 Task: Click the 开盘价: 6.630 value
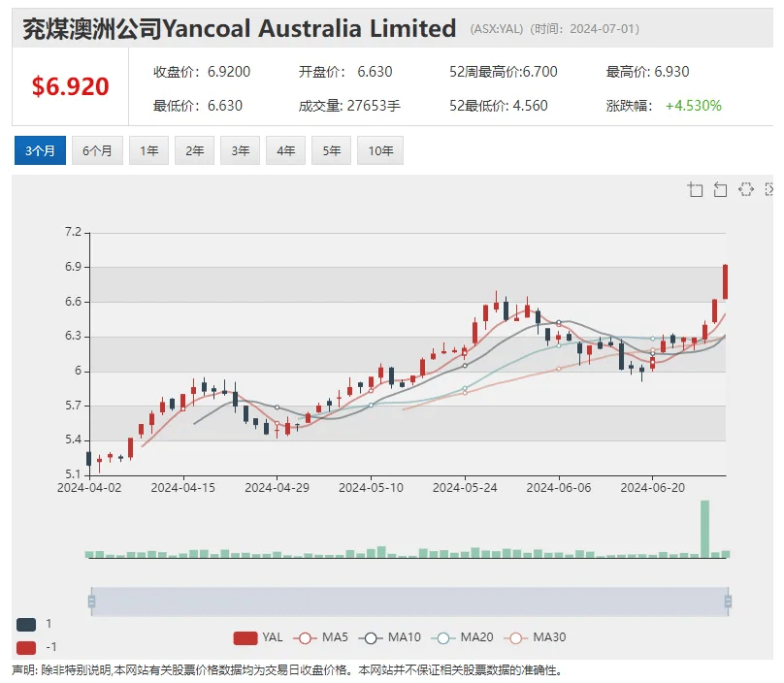point(345,72)
